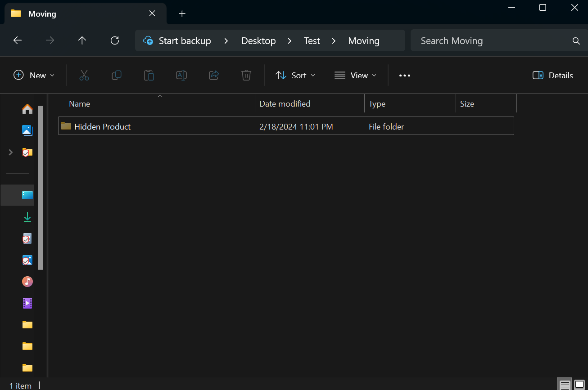Image resolution: width=588 pixels, height=390 pixels.
Task: Open the View dropdown
Action: click(355, 75)
